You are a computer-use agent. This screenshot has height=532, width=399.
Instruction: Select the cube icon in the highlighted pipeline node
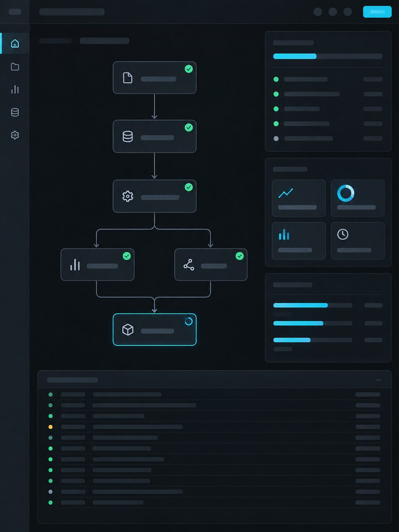pos(127,330)
